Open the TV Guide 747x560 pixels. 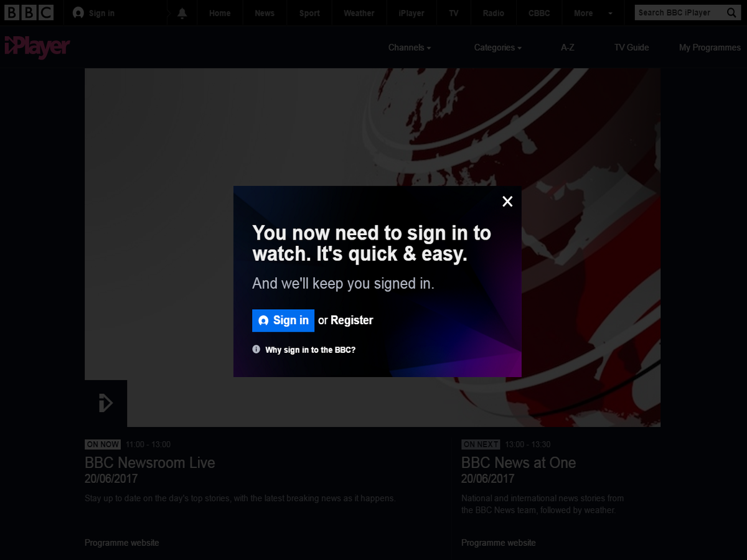click(631, 47)
